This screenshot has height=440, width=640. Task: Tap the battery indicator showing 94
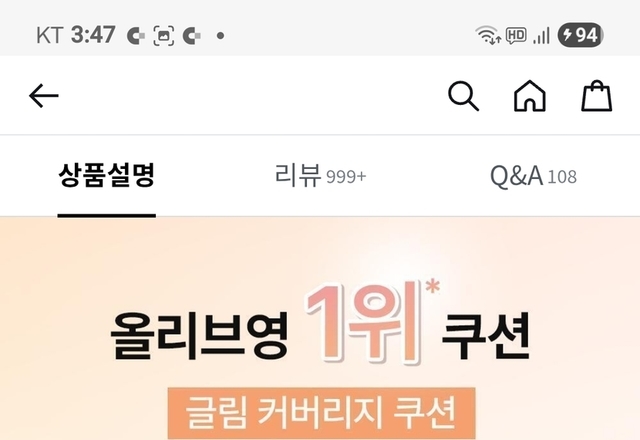tap(580, 35)
